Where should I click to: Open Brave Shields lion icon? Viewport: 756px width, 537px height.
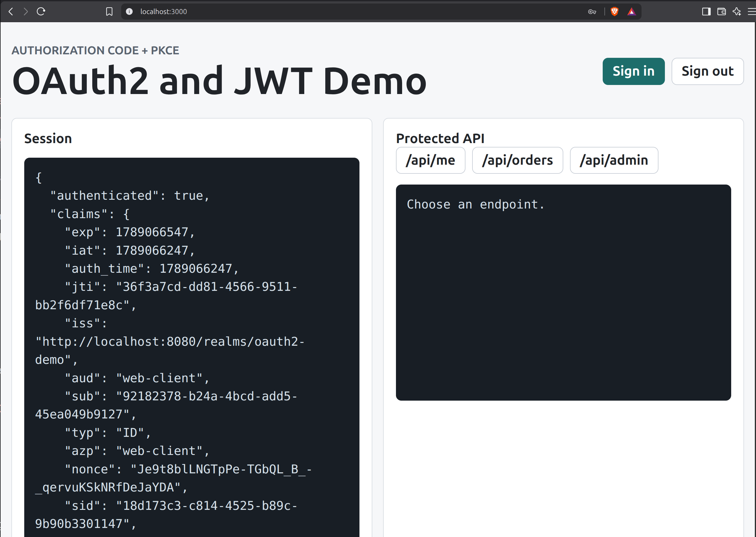coord(614,12)
